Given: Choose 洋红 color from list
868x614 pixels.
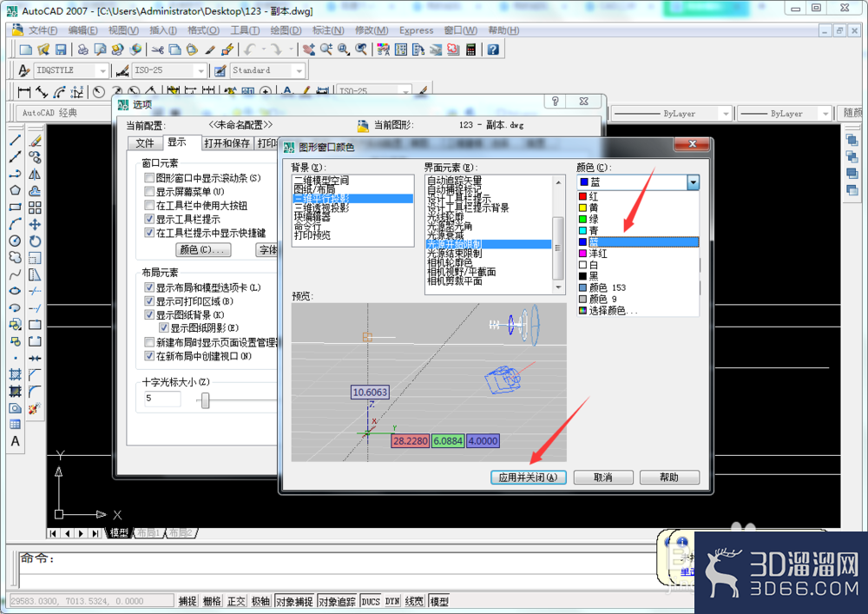Looking at the screenshot, I should [x=638, y=254].
